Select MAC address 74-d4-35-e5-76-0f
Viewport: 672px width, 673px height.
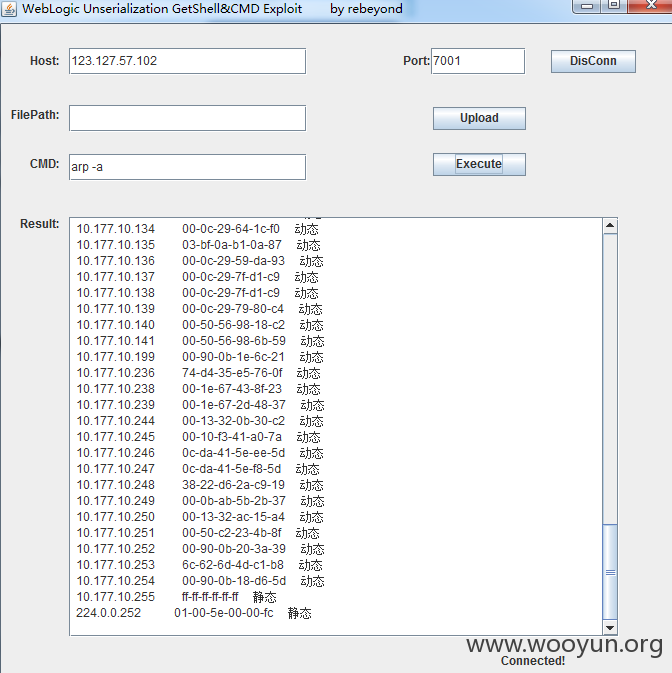(232, 373)
